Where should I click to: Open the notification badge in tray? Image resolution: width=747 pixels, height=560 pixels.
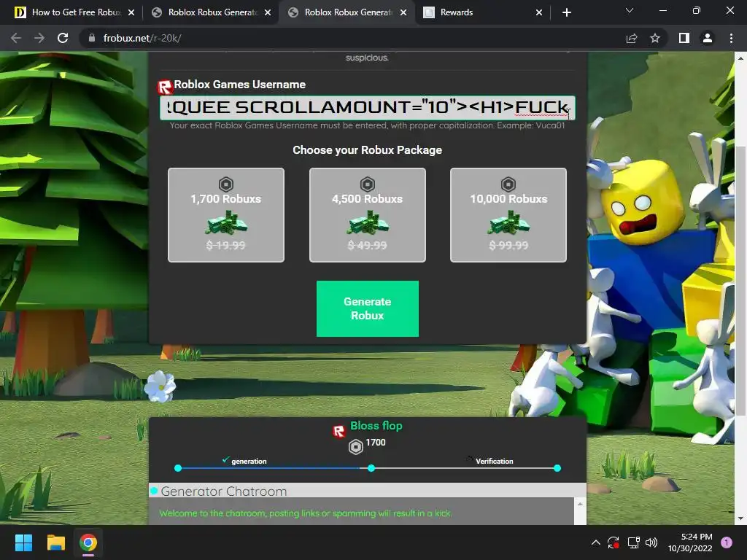[x=727, y=542]
